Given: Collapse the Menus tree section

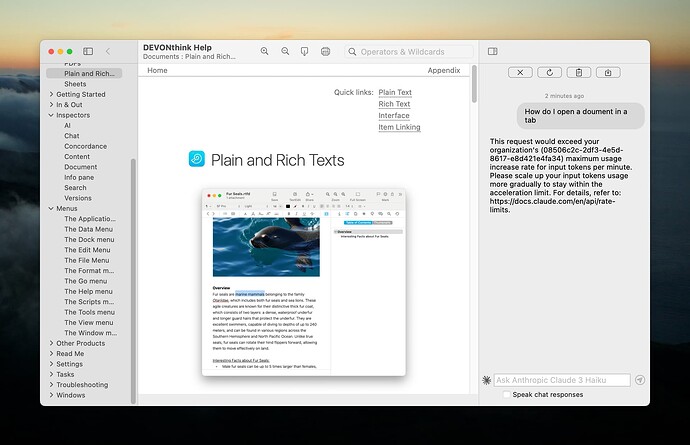Looking at the screenshot, I should [51, 208].
